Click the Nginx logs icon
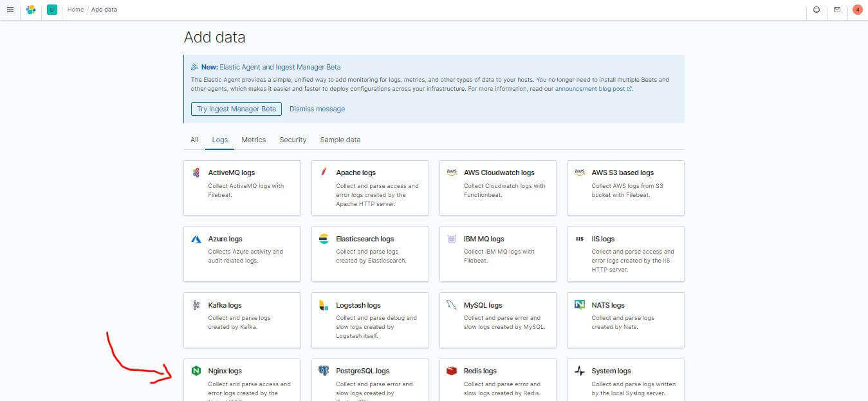The height and width of the screenshot is (401, 868). pos(196,371)
